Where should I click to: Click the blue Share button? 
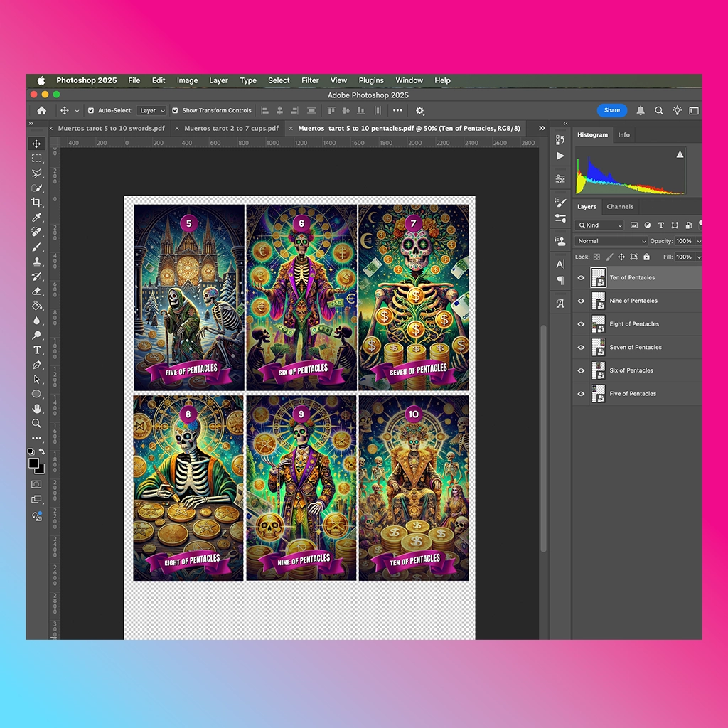[612, 110]
